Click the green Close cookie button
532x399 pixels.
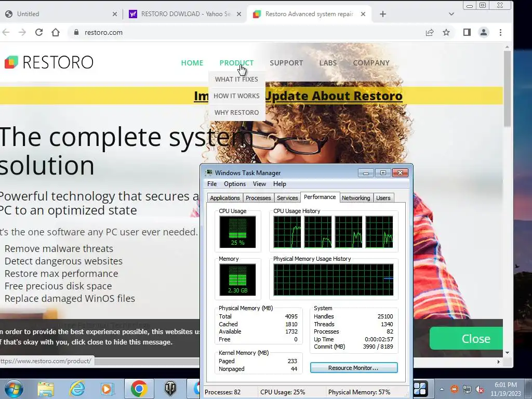click(x=466, y=338)
